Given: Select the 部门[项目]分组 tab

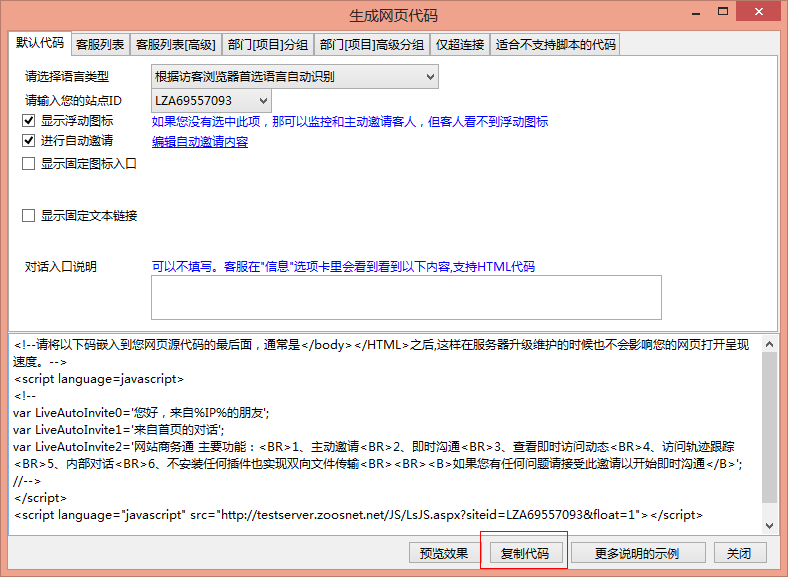Looking at the screenshot, I should click(267, 44).
